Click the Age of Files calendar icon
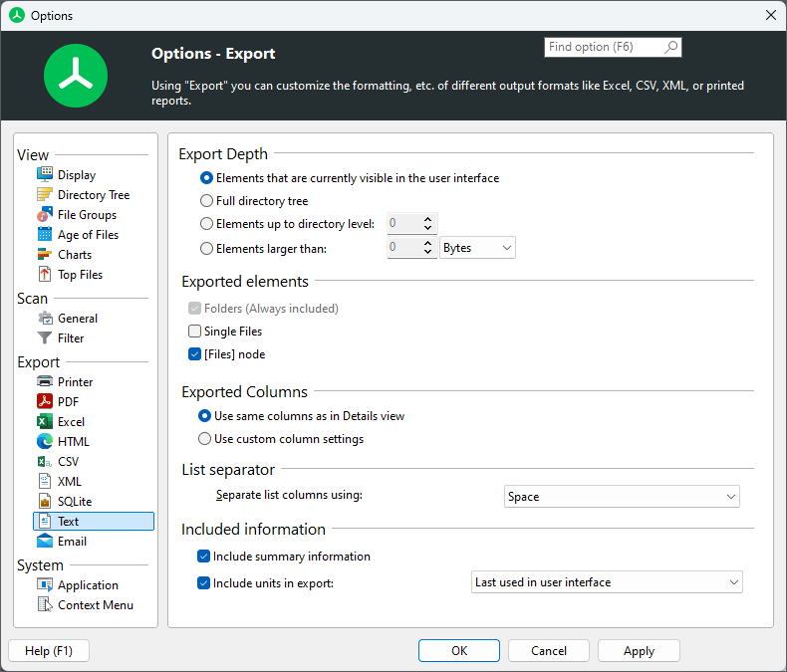 [x=45, y=235]
